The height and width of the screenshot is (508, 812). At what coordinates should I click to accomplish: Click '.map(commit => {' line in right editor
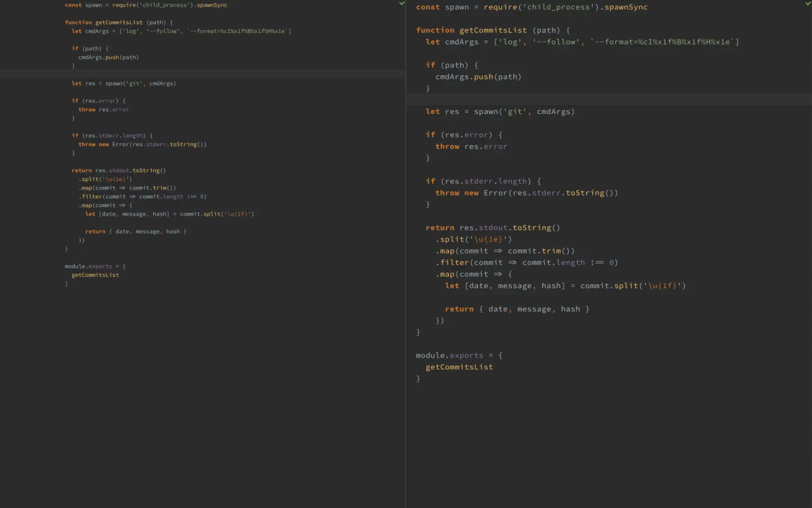tap(474, 274)
